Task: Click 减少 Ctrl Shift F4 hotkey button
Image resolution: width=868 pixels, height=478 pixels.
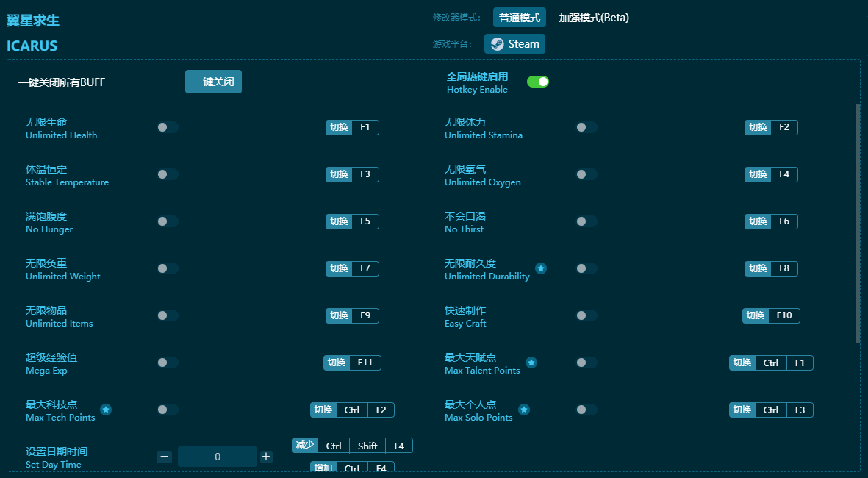Action: [352, 446]
